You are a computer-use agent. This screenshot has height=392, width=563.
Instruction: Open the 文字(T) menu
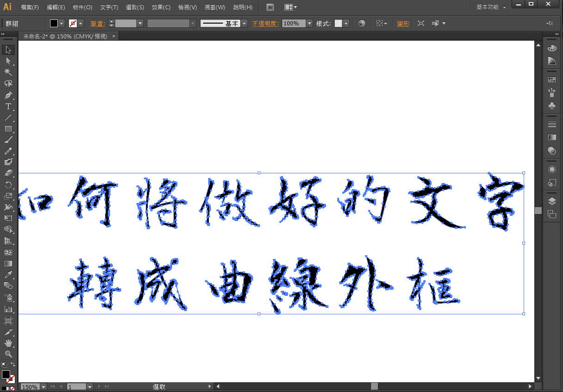point(109,7)
